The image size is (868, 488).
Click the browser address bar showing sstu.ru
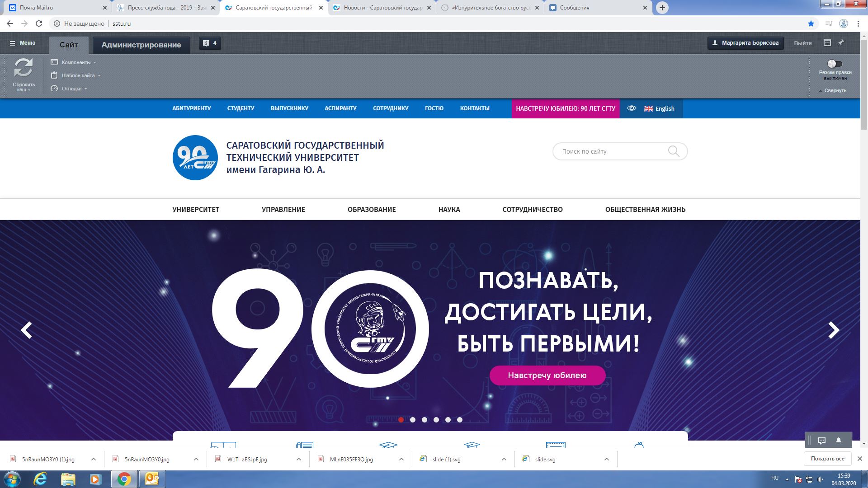(x=429, y=23)
